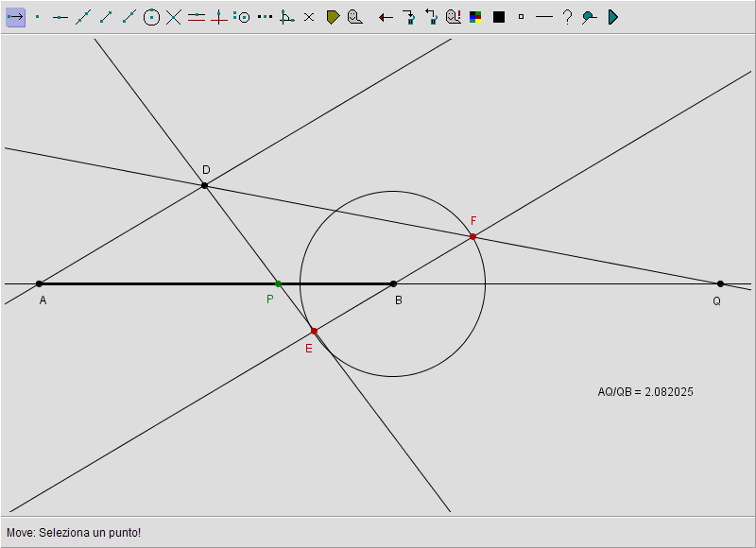The width and height of the screenshot is (756, 548).
Task: Select the Hide object ghost tool
Action: point(354,17)
